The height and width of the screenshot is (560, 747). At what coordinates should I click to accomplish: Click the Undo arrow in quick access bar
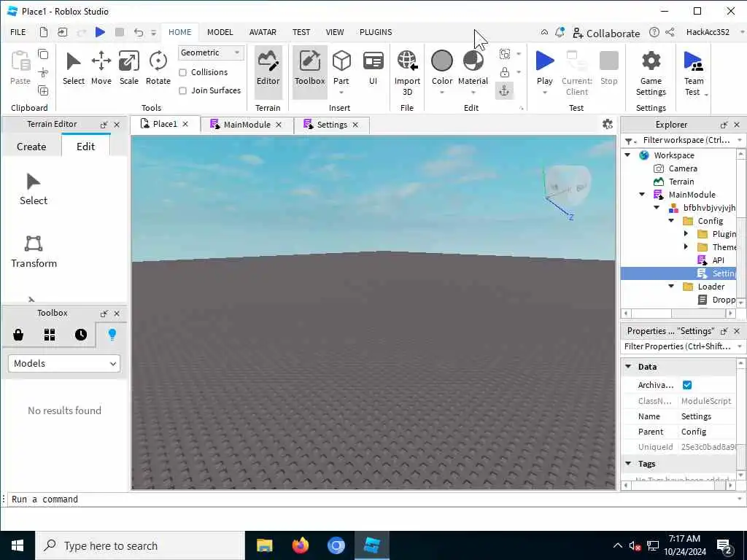coord(138,32)
